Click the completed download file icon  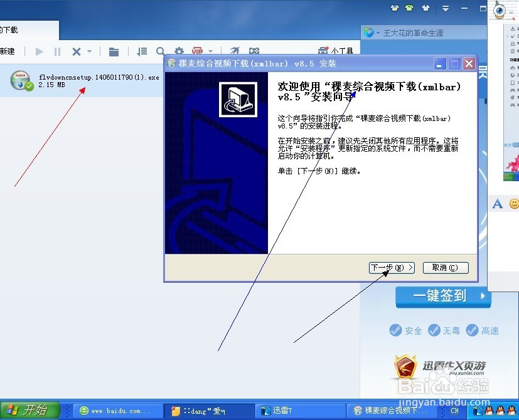click(x=21, y=80)
